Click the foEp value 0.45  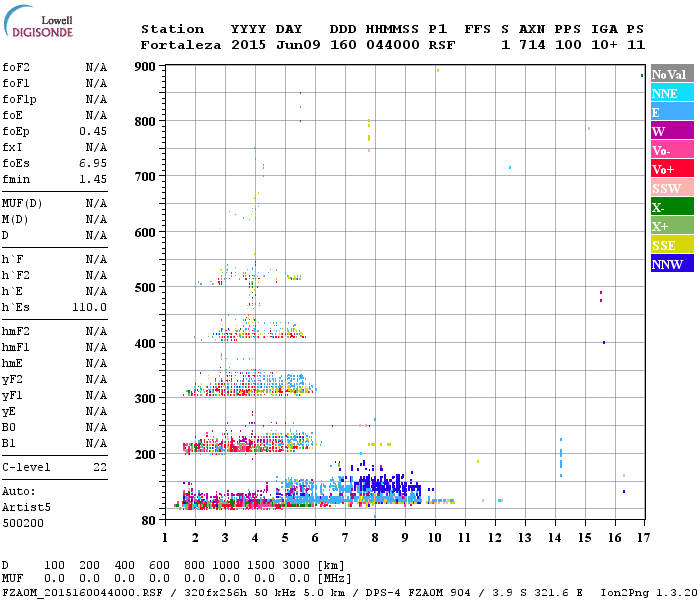pyautogui.click(x=93, y=131)
